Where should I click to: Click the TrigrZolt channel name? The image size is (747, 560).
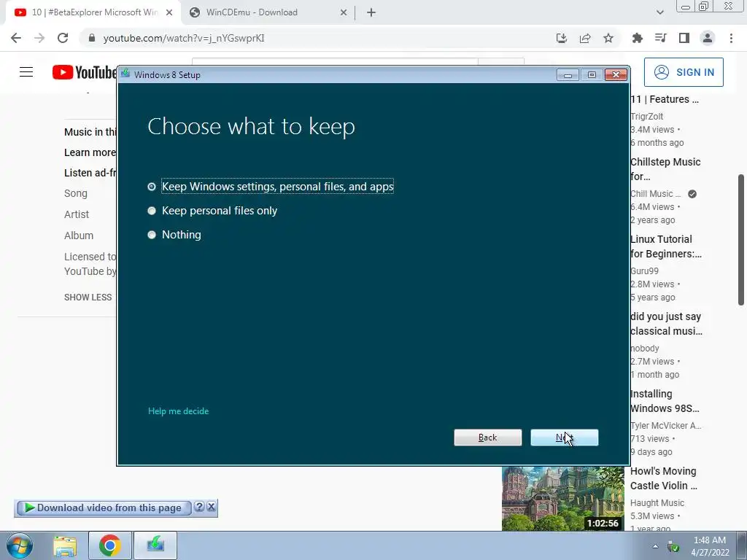pyautogui.click(x=646, y=116)
